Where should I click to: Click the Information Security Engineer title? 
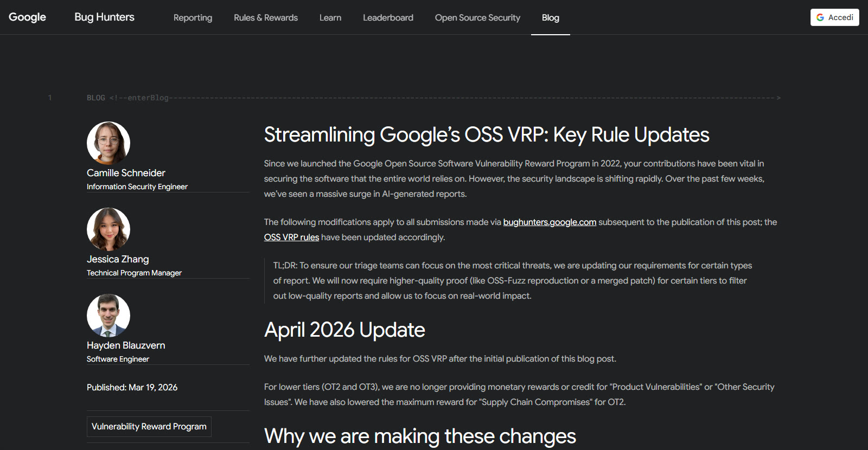(137, 187)
